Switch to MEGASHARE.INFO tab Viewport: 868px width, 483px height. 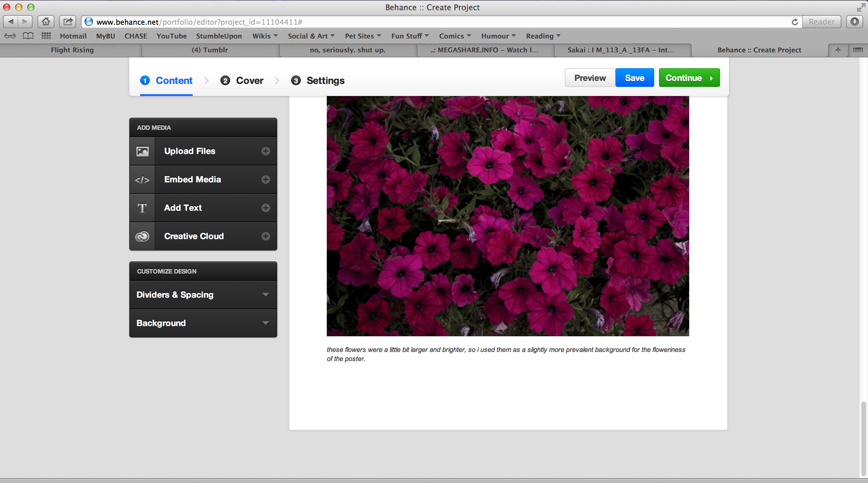[485, 50]
